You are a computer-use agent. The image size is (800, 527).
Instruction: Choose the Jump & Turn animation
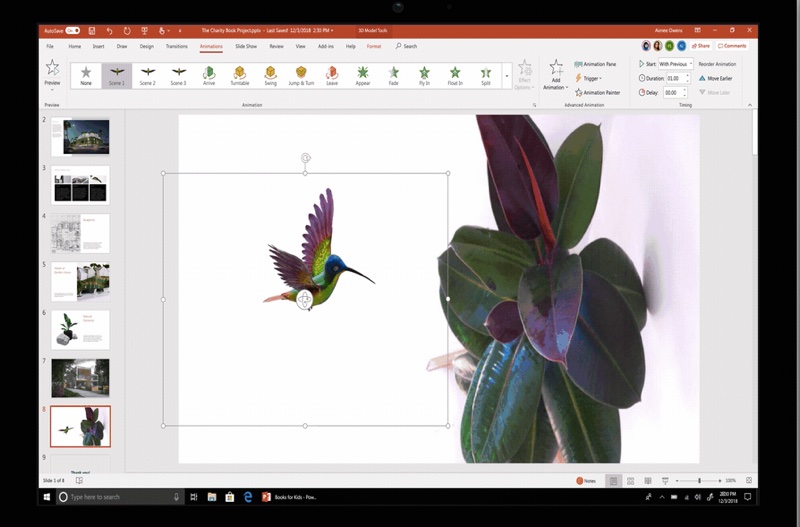point(301,75)
